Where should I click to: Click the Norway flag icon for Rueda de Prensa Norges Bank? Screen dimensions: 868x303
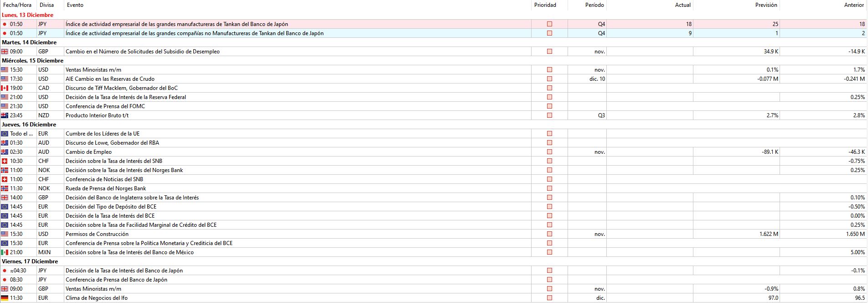[5, 188]
